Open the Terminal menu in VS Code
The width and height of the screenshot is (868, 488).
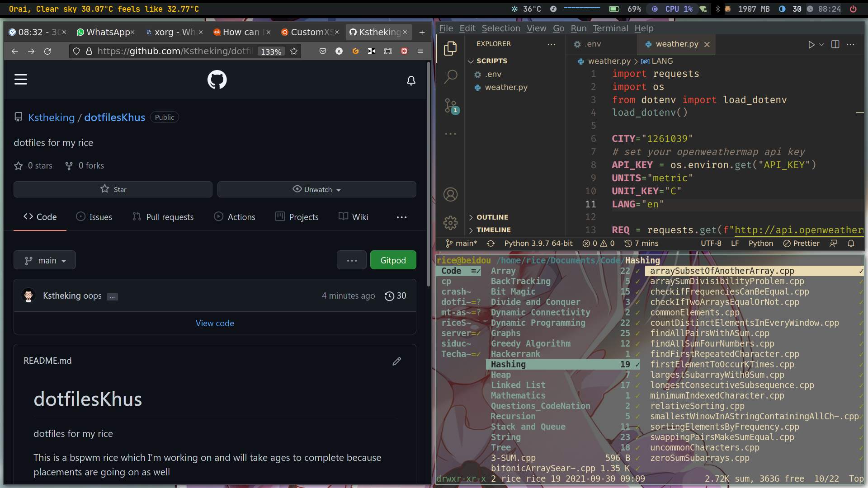pyautogui.click(x=610, y=28)
